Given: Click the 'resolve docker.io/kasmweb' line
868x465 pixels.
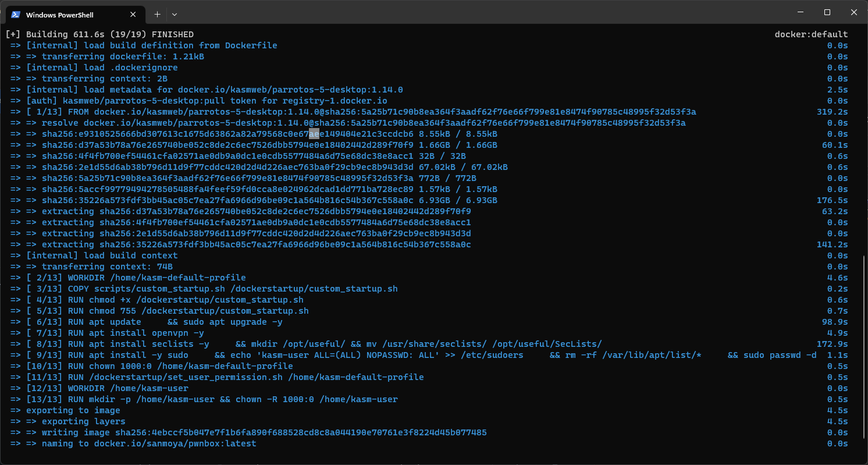Looking at the screenshot, I should coord(348,123).
